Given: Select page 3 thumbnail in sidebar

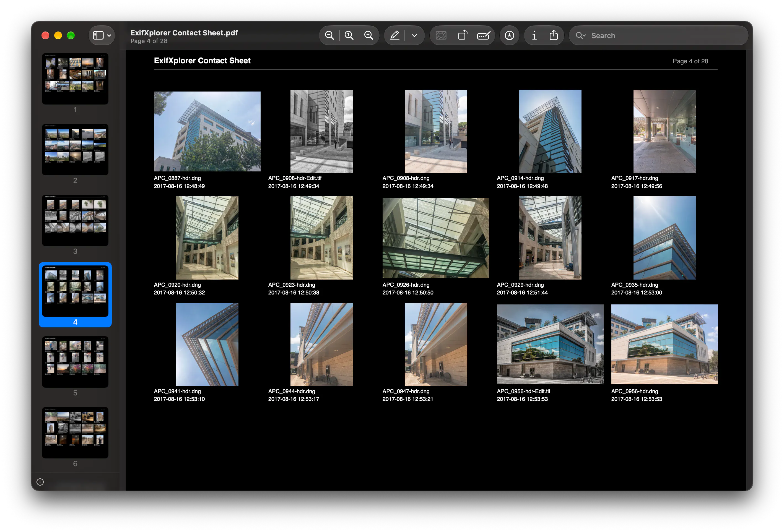Looking at the screenshot, I should [75, 220].
